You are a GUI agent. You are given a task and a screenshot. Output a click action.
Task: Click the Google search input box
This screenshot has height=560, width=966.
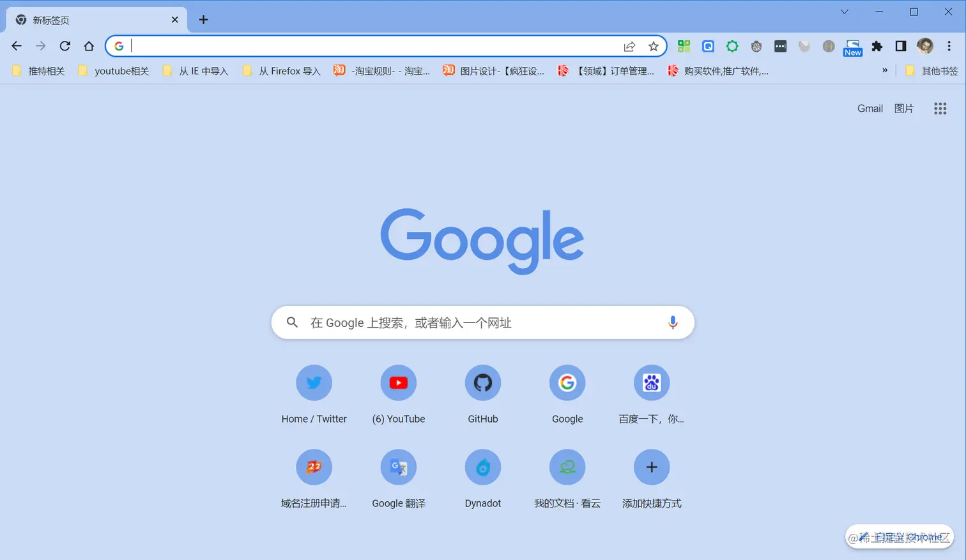click(x=482, y=322)
